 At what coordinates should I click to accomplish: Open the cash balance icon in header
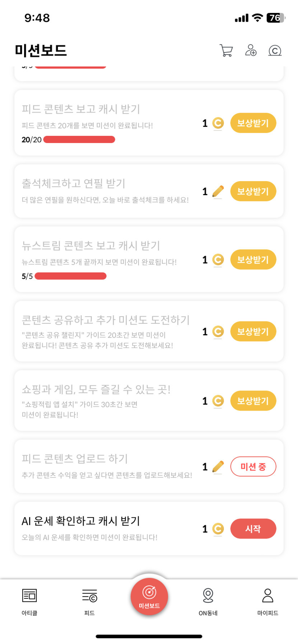pyautogui.click(x=275, y=51)
